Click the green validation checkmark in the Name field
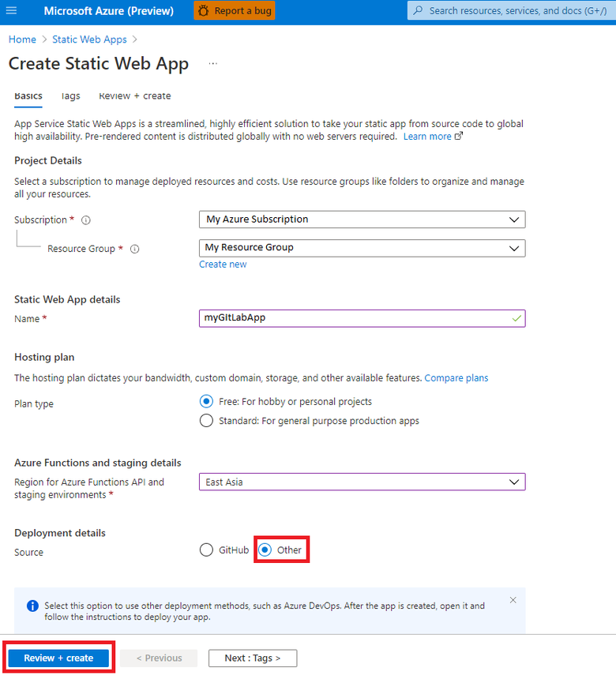This screenshot has height=679, width=616. tap(516, 318)
